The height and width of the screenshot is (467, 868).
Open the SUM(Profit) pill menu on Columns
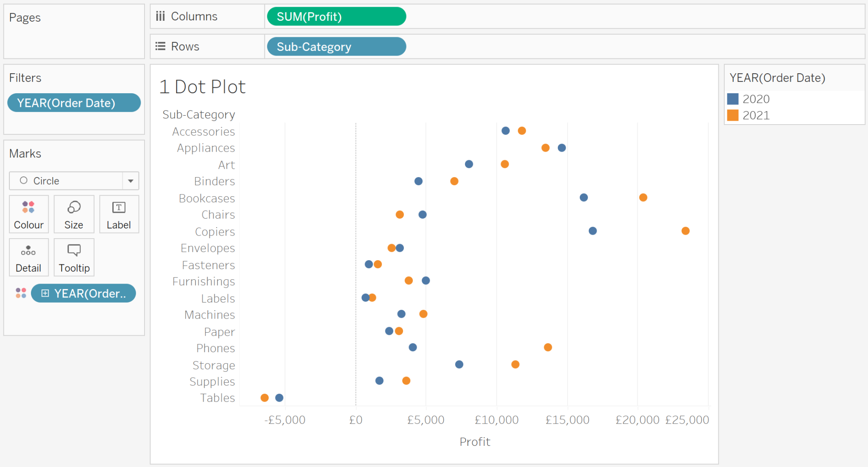[336, 17]
